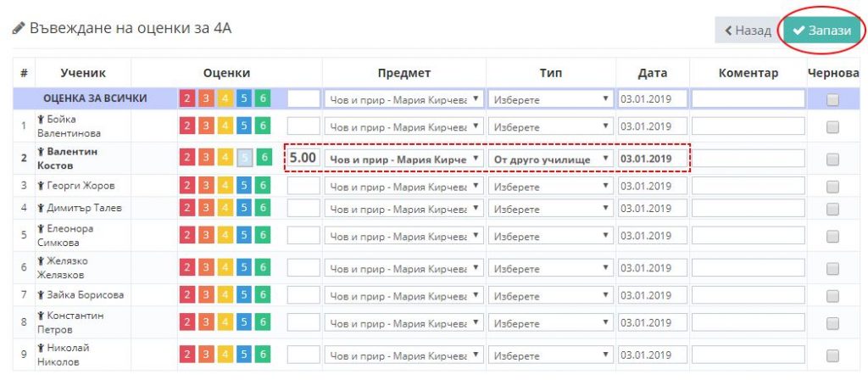
Task: Click the Дата column header
Action: click(x=652, y=73)
